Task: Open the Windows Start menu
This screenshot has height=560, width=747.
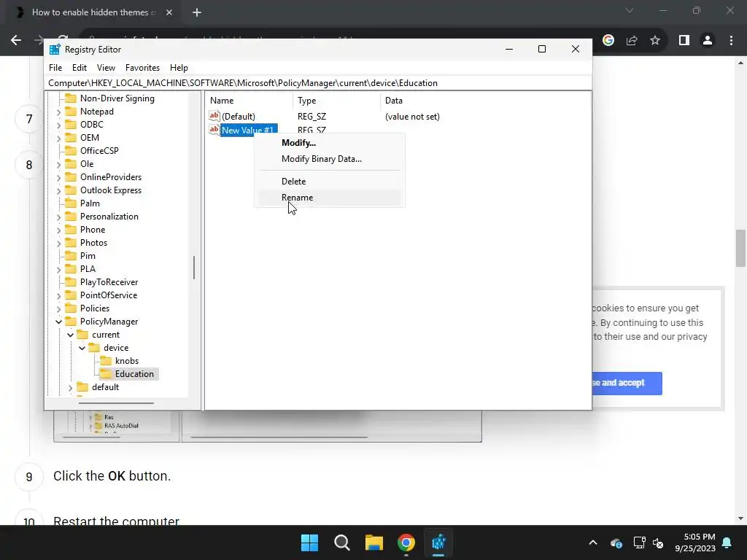Action: pos(309,542)
